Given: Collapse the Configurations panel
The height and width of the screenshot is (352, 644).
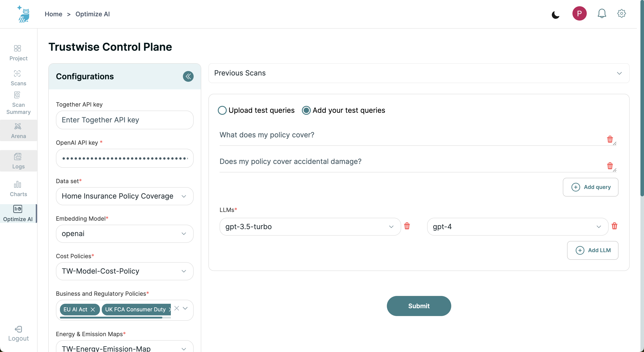Looking at the screenshot, I should tap(188, 76).
